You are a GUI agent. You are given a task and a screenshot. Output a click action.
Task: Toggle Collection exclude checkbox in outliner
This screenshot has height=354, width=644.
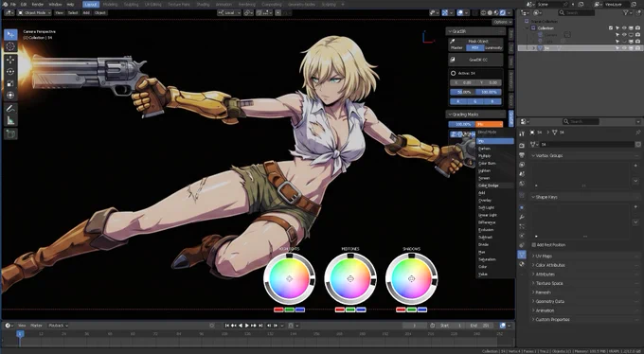click(611, 28)
